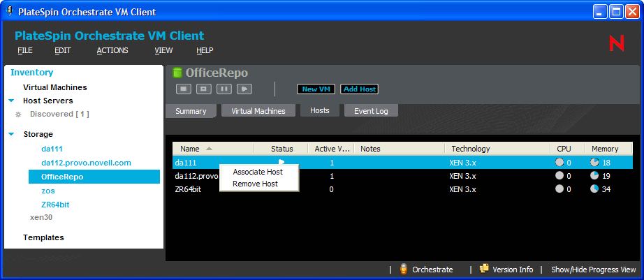Screen dimensions: 644x280
Task: Click ZR64bit row memory pie icon
Action: coord(594,189)
